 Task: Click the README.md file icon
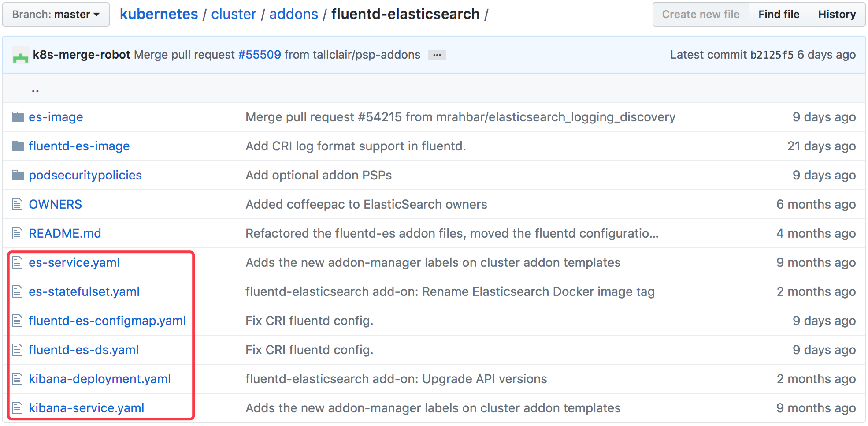(x=17, y=233)
